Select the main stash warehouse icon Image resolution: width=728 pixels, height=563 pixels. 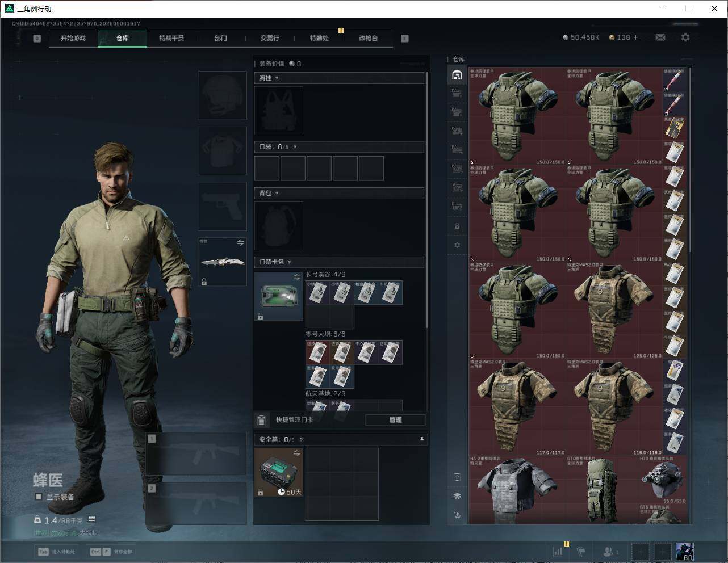tap(457, 75)
